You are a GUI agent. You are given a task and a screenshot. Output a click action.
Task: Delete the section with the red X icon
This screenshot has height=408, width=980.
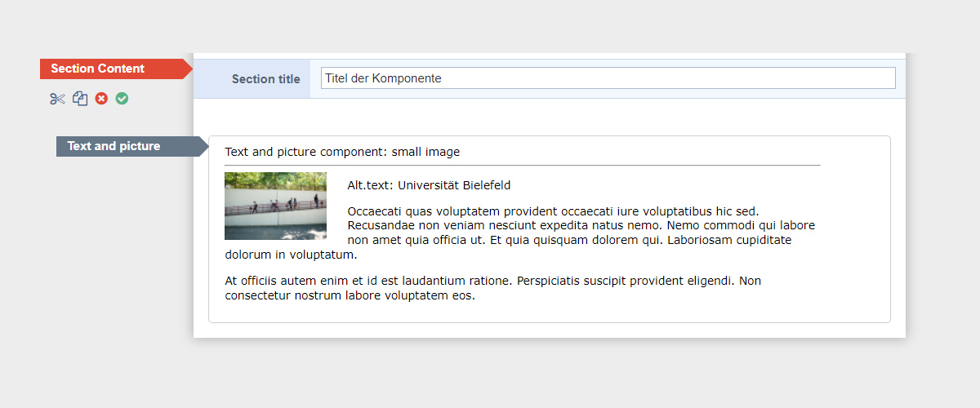pos(101,99)
